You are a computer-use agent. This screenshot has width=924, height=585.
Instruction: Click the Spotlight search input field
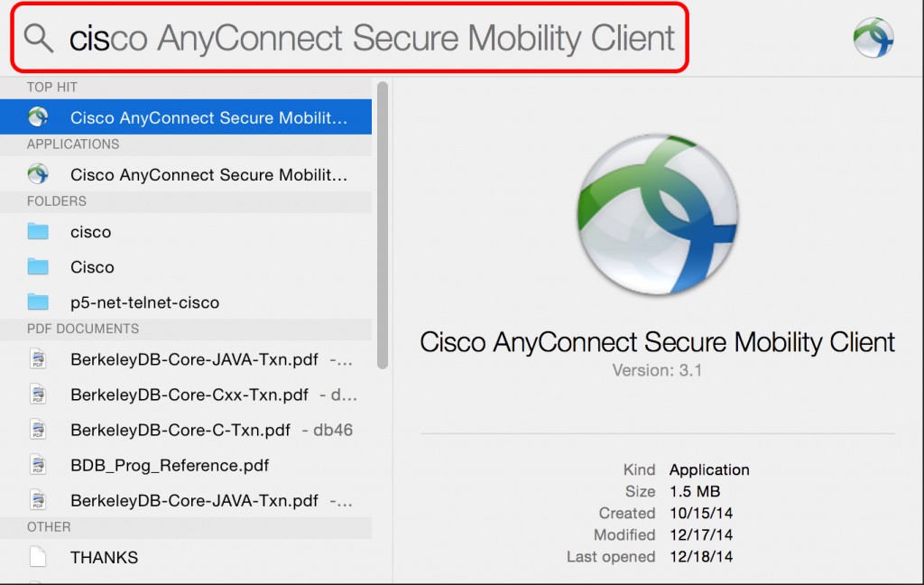coord(361,38)
